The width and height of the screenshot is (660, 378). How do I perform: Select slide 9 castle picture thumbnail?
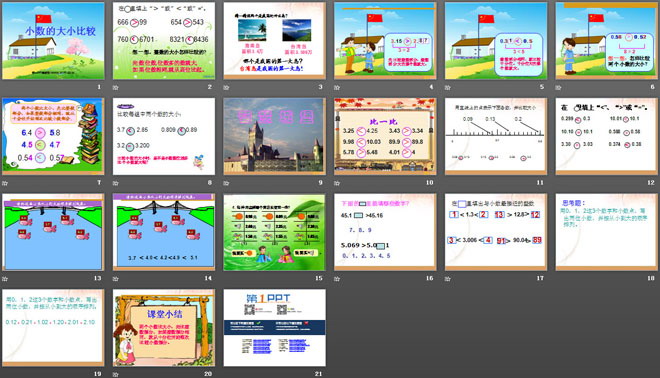[x=274, y=136]
